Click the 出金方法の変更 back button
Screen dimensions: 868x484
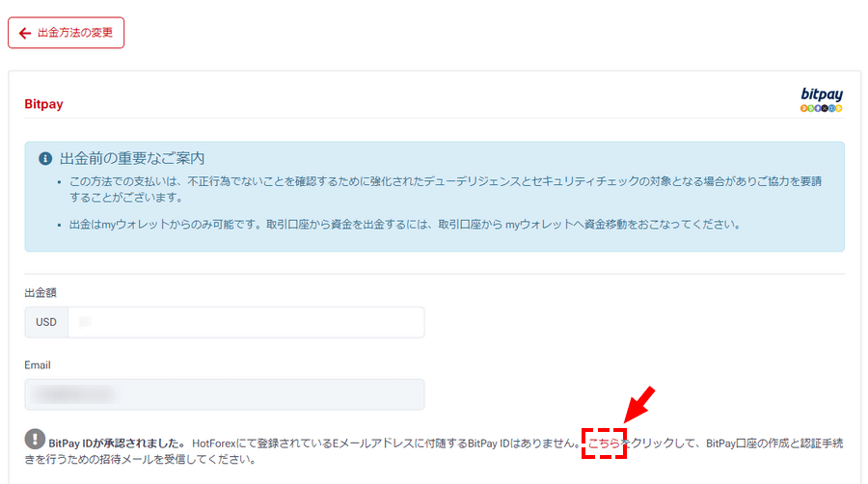66,33
